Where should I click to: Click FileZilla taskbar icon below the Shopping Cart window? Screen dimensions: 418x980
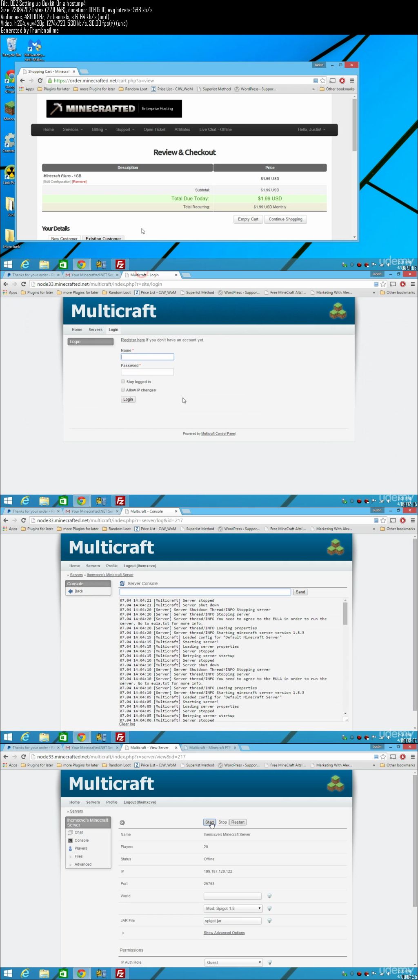[x=120, y=264]
